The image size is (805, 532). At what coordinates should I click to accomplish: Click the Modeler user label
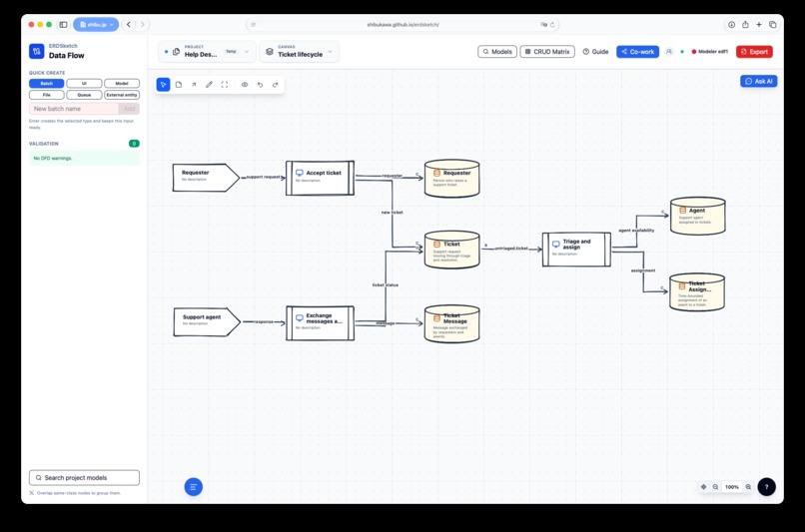[710, 51]
